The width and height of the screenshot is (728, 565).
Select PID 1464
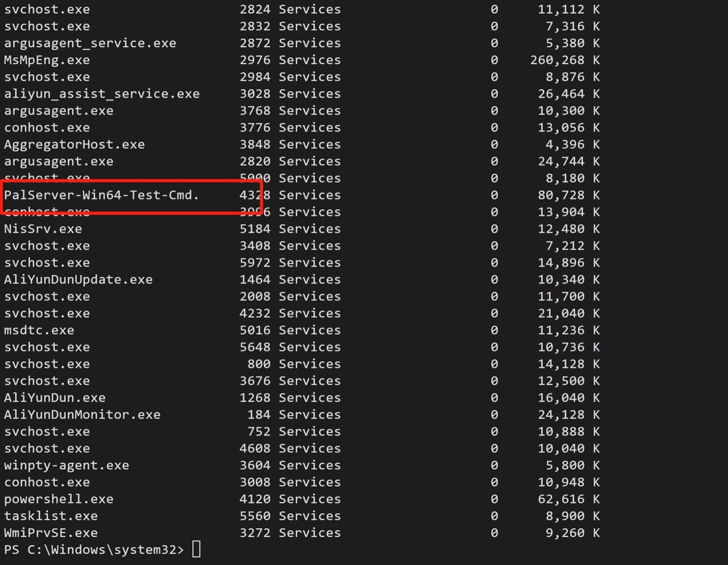click(255, 280)
